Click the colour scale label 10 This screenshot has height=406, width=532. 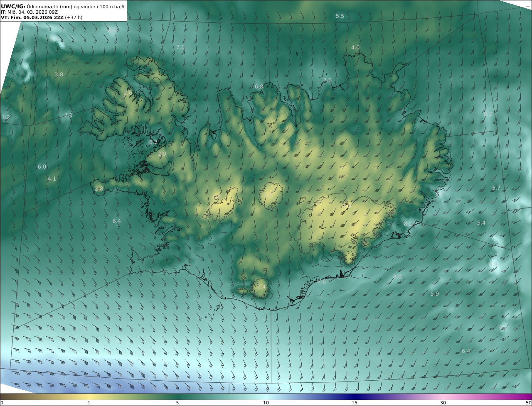tap(266, 403)
